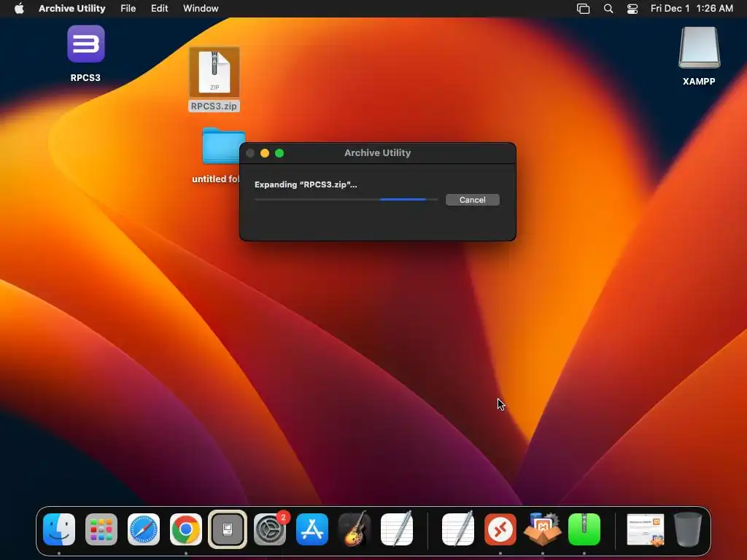
Task: Open the Trash in the Dock
Action: tap(688, 529)
